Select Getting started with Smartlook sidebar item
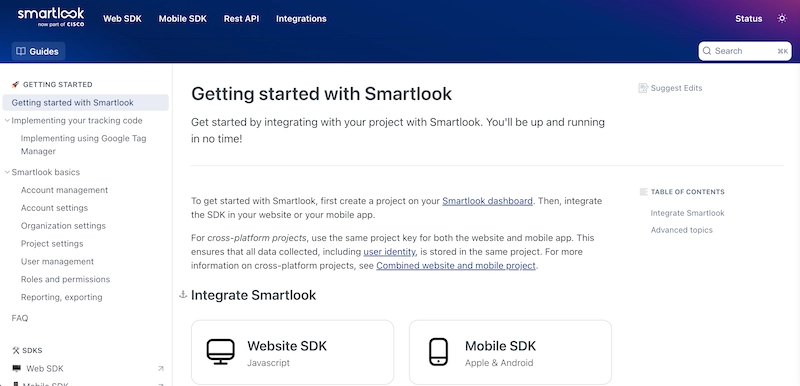The height and width of the screenshot is (386, 800). (86, 102)
